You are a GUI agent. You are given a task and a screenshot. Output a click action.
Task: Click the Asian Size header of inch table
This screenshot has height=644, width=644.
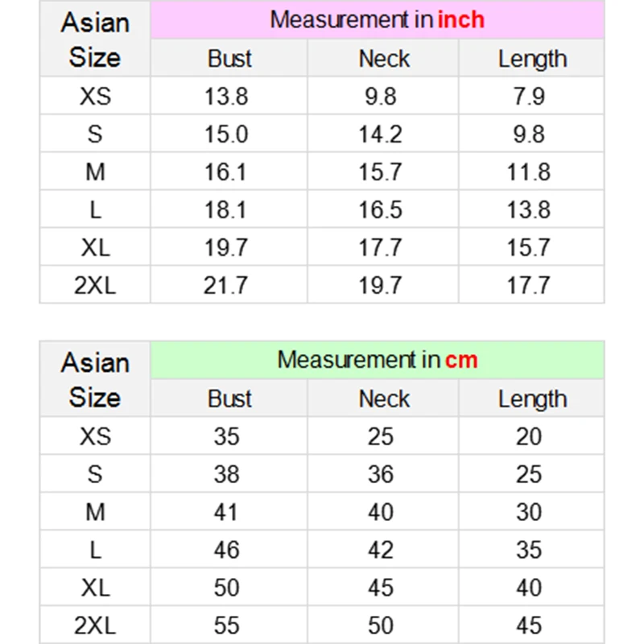click(x=95, y=40)
